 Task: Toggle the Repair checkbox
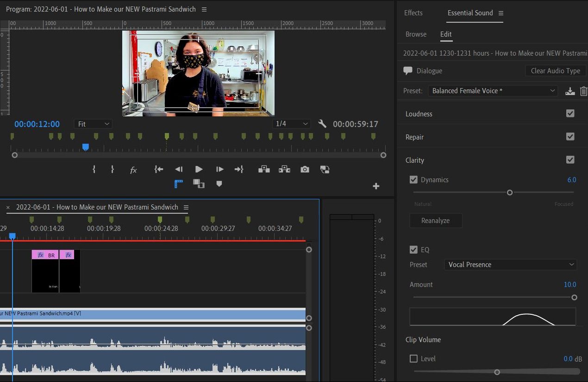(x=570, y=137)
